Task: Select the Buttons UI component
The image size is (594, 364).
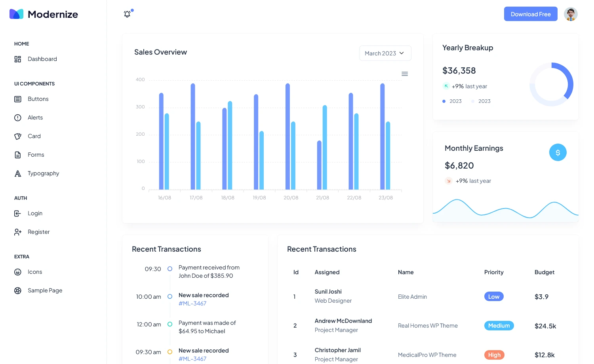Action: [x=38, y=99]
